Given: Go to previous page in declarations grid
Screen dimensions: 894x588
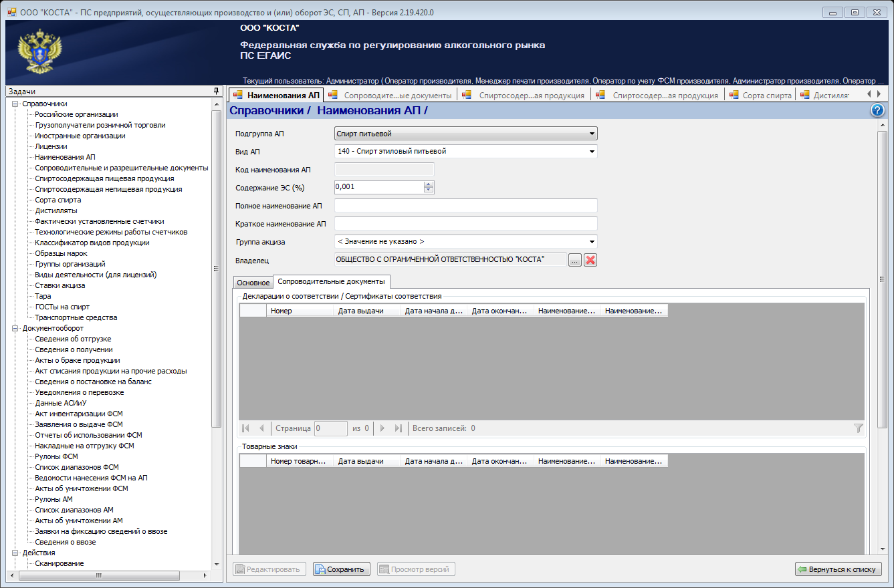Looking at the screenshot, I should [261, 428].
